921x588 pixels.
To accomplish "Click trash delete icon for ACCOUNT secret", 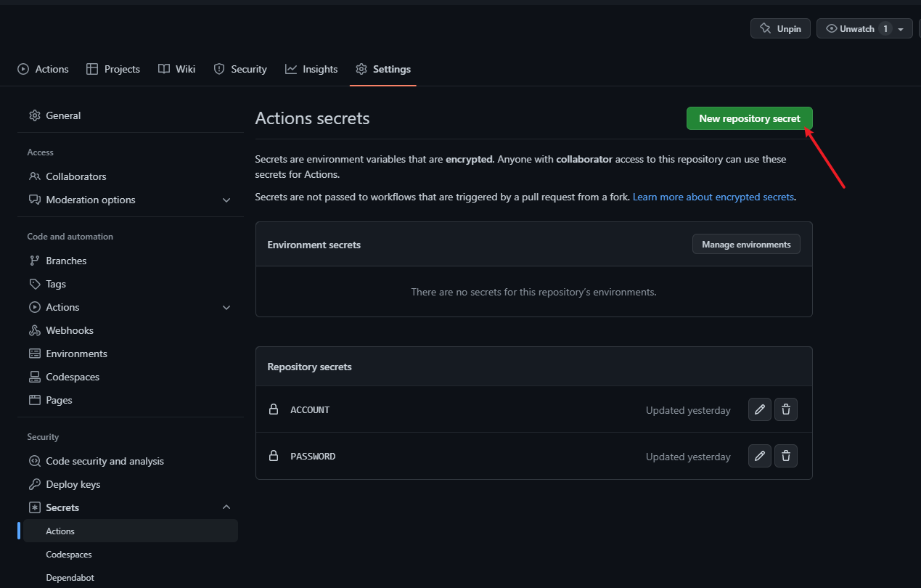I will pos(785,409).
